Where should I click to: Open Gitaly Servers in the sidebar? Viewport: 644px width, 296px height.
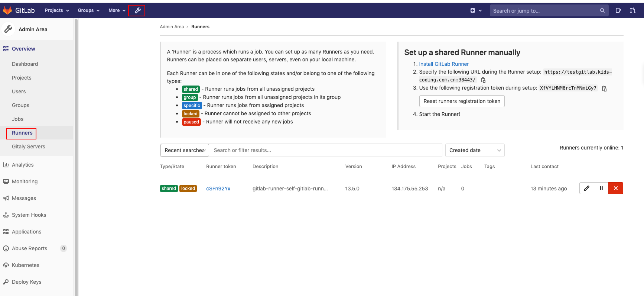29,147
